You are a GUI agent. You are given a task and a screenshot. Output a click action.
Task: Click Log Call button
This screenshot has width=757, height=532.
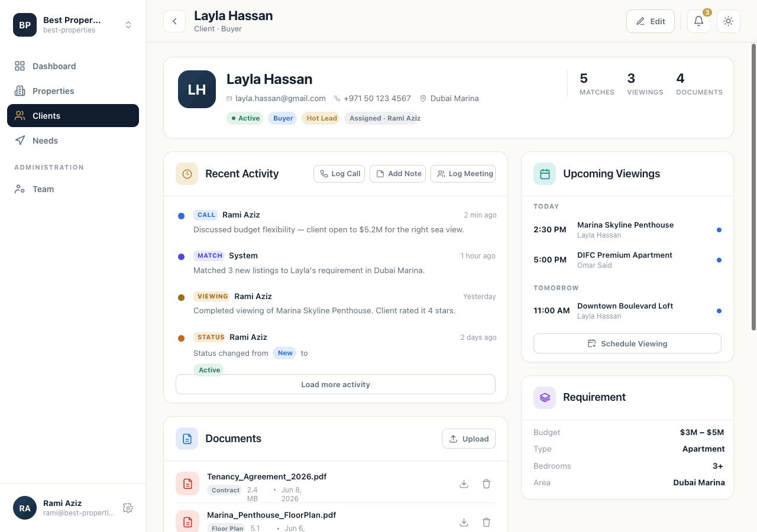(x=339, y=174)
